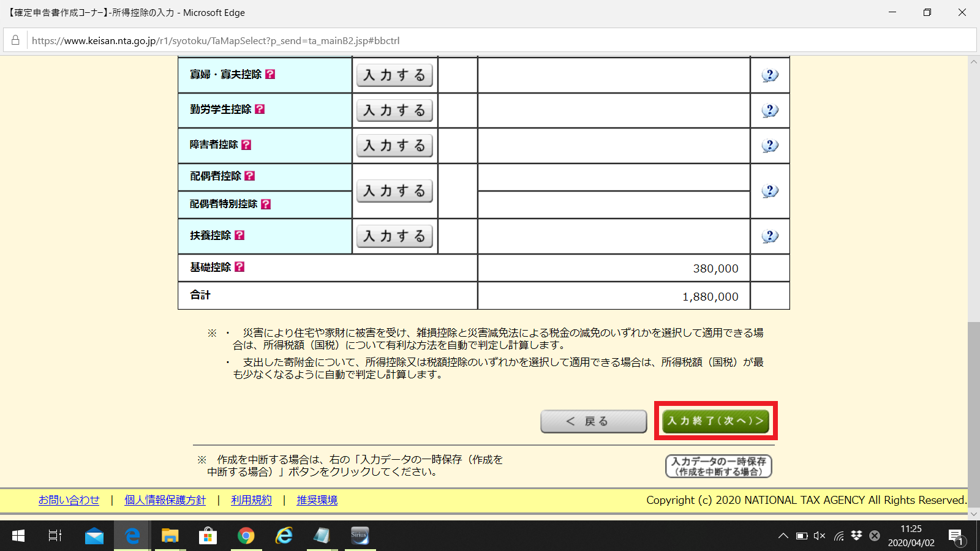Click 入力データの一時保存 to save progress
The width and height of the screenshot is (980, 551).
[x=718, y=465]
